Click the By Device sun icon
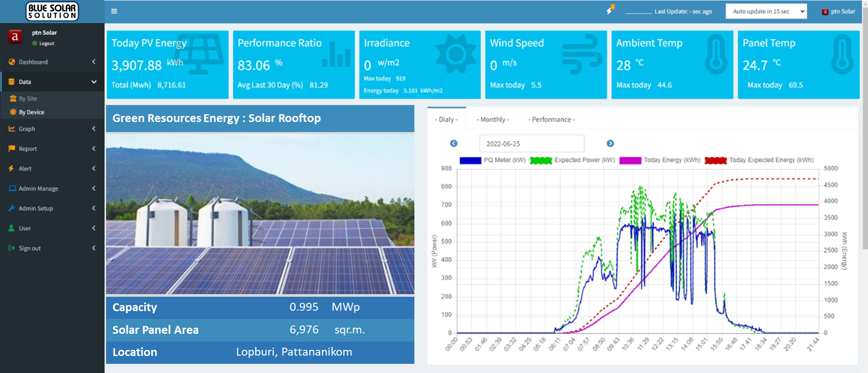The height and width of the screenshot is (373, 868). click(13, 112)
